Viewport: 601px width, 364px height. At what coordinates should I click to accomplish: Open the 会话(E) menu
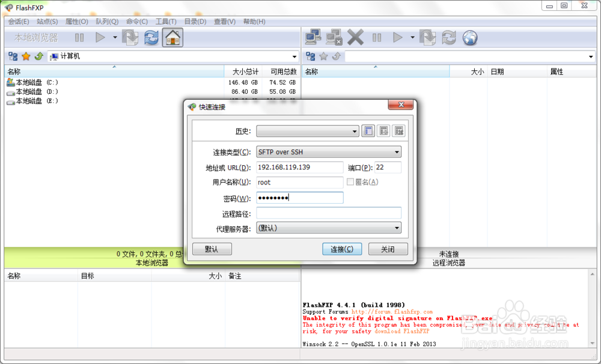click(19, 22)
